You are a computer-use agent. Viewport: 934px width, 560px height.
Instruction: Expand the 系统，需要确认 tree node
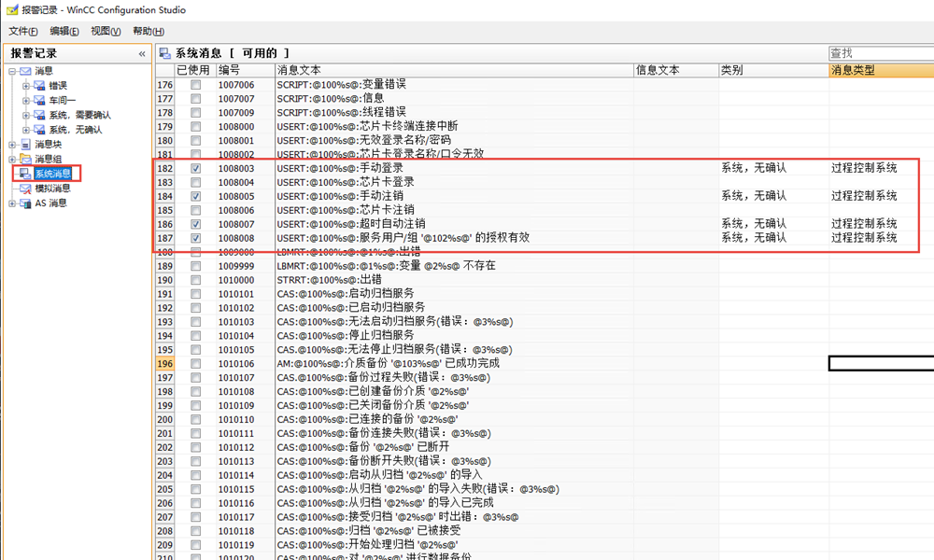(x=26, y=115)
